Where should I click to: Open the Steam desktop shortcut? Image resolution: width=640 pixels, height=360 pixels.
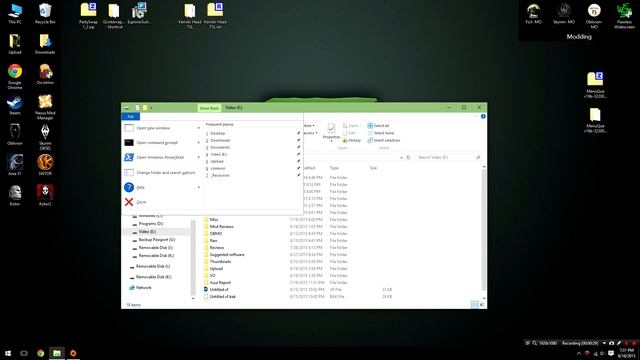(15, 105)
